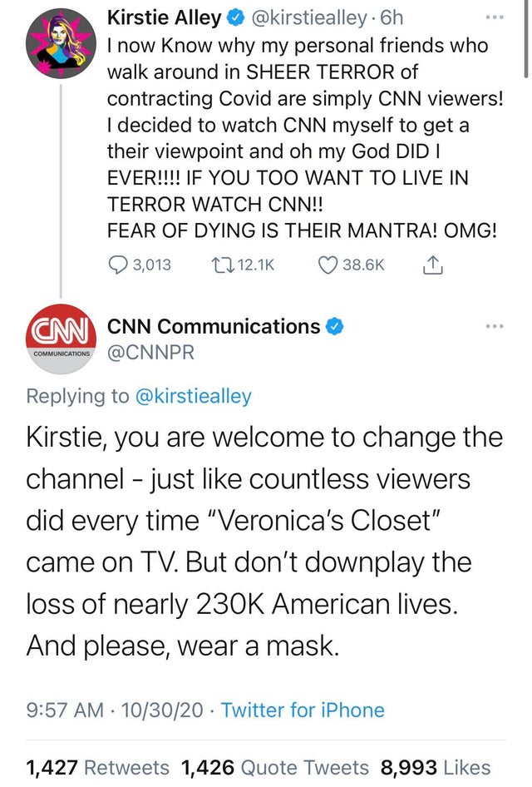Screen dimensions: 532x787
Task: Open CNN Communications profile logo
Action: click(x=59, y=334)
